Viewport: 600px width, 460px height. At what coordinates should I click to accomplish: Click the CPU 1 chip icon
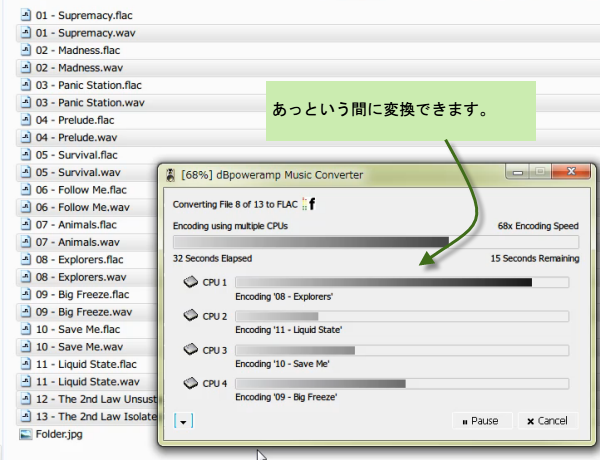click(191, 283)
